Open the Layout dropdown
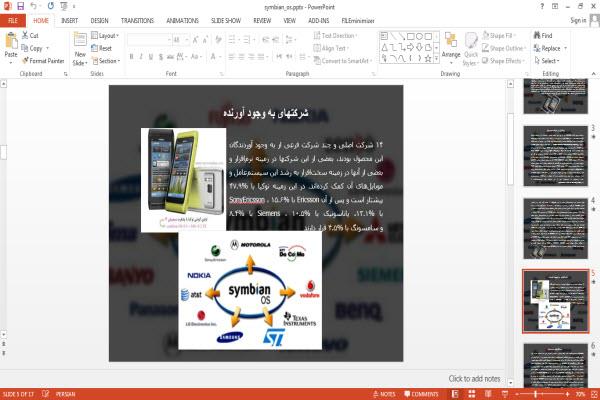Viewport: 600px width, 400px height. pyautogui.click(x=105, y=36)
